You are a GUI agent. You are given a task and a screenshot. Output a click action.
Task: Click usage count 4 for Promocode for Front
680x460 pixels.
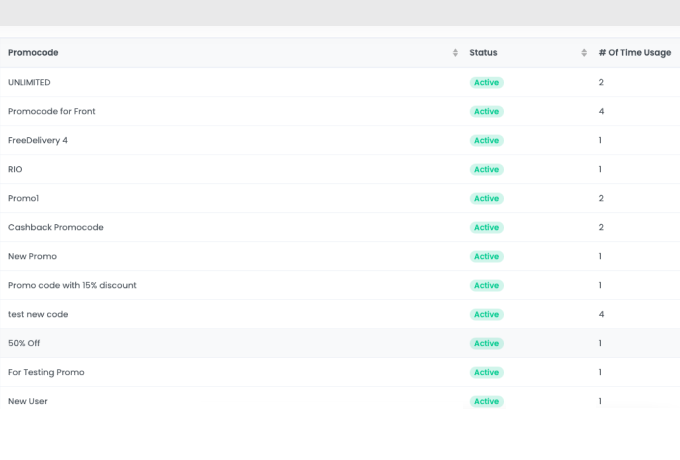[601, 111]
